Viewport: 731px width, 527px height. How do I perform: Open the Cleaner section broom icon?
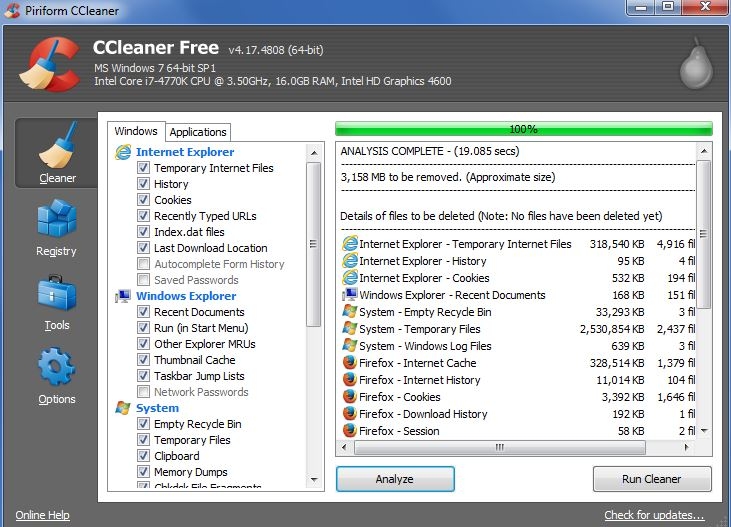57,145
